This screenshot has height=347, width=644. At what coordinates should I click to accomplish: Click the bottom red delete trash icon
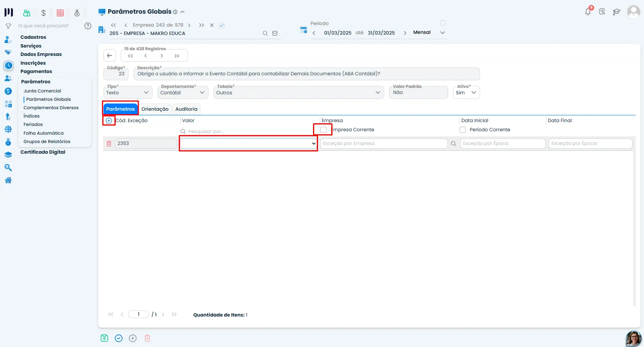[x=148, y=338]
